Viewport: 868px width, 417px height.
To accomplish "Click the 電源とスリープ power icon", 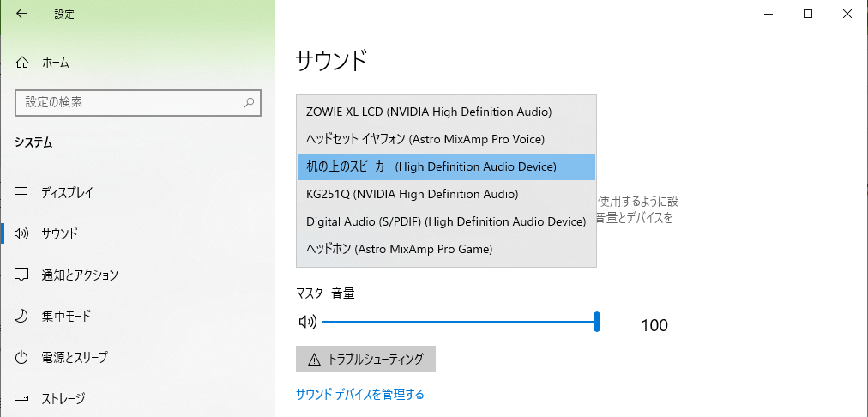I will pos(21,357).
